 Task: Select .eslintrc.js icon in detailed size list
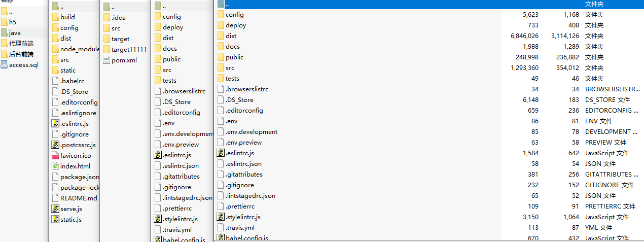[221, 153]
